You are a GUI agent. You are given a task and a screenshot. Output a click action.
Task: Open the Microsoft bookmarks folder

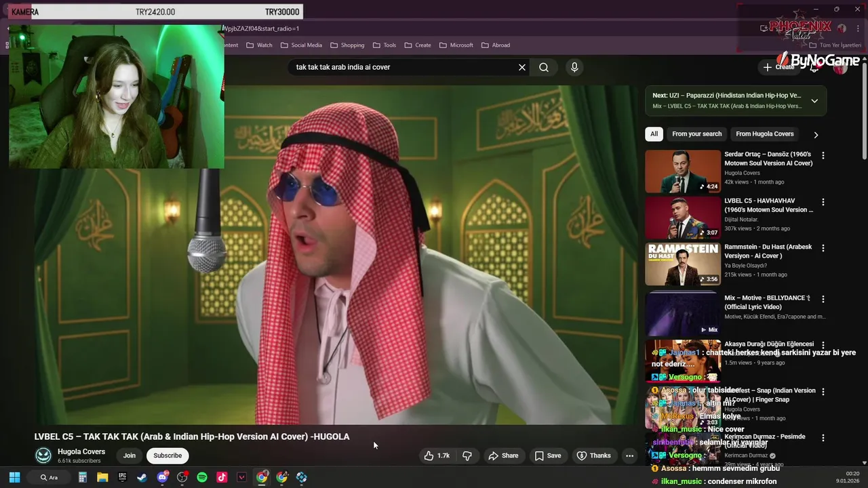456,45
